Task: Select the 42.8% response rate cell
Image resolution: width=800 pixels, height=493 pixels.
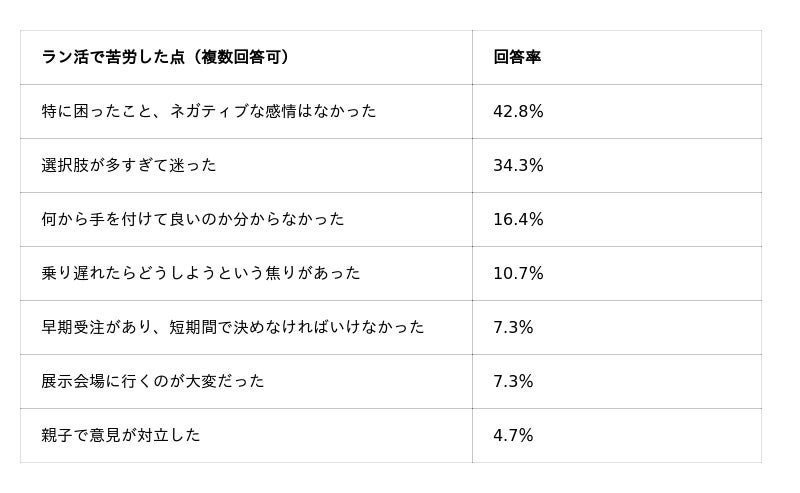Action: pyautogui.click(x=518, y=112)
